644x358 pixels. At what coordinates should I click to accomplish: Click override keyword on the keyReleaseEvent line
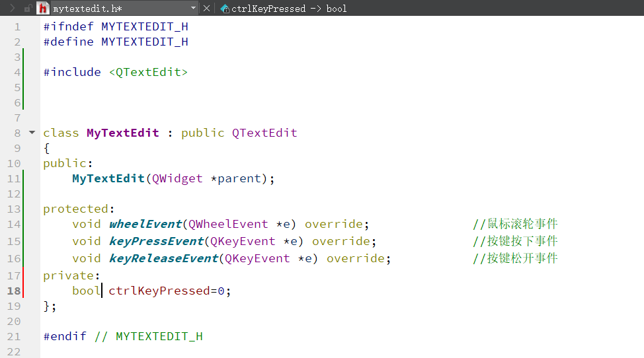[356, 259]
